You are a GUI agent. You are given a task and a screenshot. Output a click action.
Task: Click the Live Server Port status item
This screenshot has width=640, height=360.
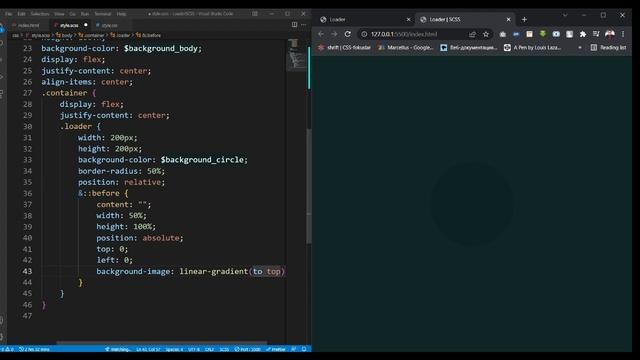[248, 349]
